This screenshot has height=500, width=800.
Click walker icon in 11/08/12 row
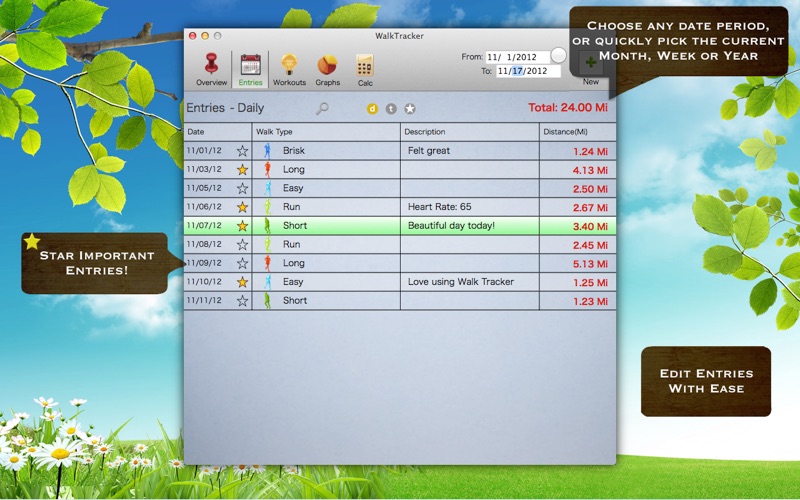(267, 244)
